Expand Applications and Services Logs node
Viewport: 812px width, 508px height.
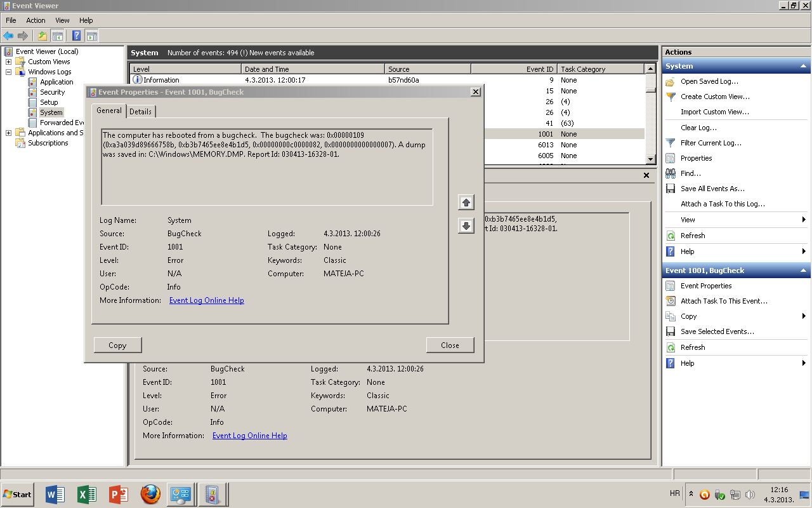point(9,133)
